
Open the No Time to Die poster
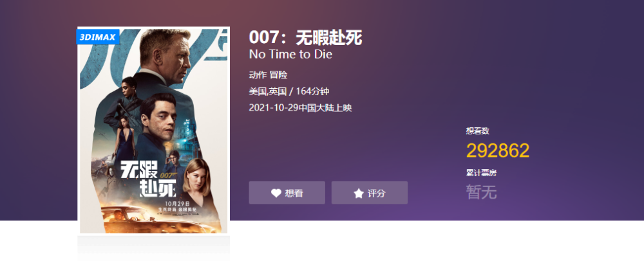click(x=154, y=131)
